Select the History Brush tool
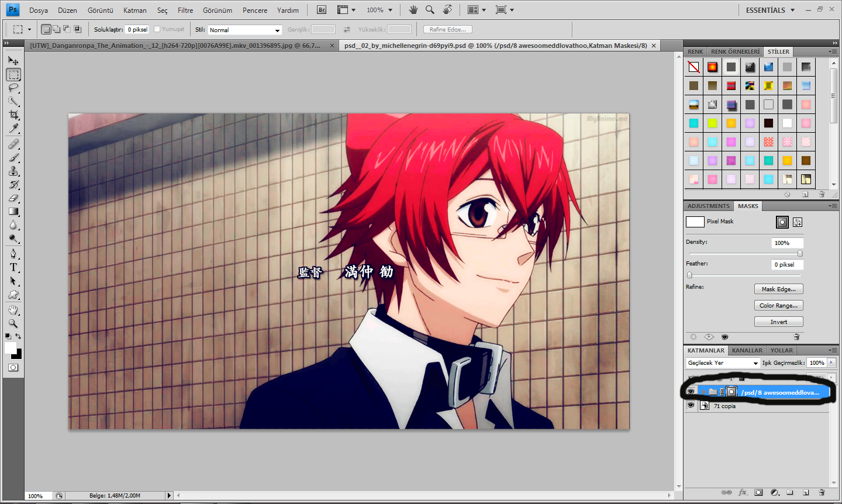 pyautogui.click(x=13, y=184)
